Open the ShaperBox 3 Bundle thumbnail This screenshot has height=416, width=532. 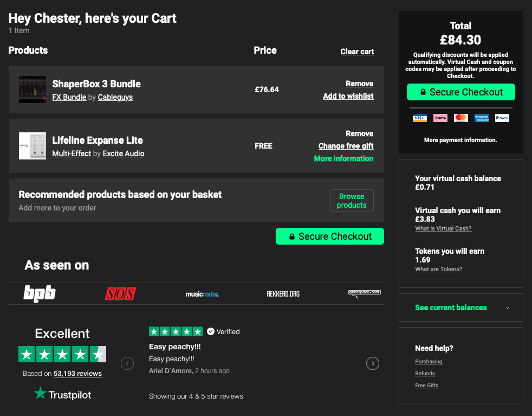tap(32, 89)
